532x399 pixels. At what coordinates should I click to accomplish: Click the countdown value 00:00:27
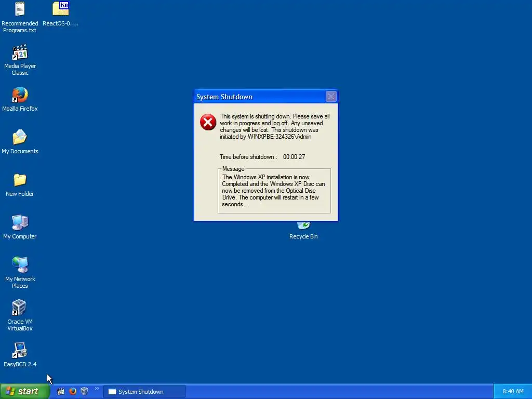click(x=294, y=157)
